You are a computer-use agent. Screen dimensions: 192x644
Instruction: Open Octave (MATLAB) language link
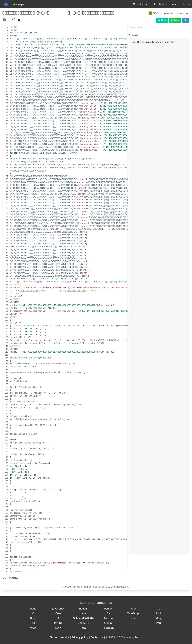(83, 618)
